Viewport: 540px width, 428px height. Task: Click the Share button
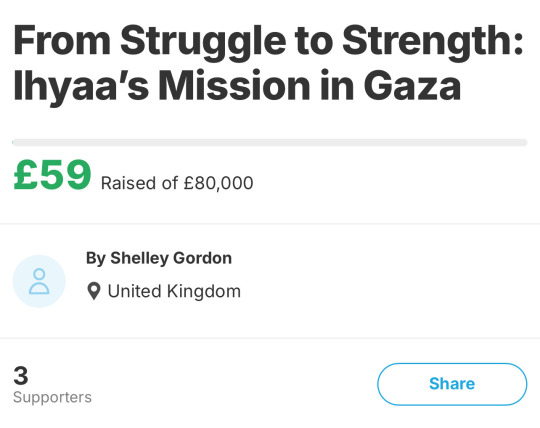(452, 384)
